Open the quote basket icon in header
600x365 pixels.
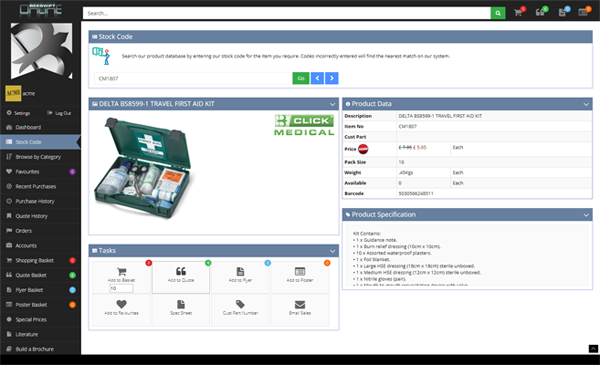click(x=540, y=13)
